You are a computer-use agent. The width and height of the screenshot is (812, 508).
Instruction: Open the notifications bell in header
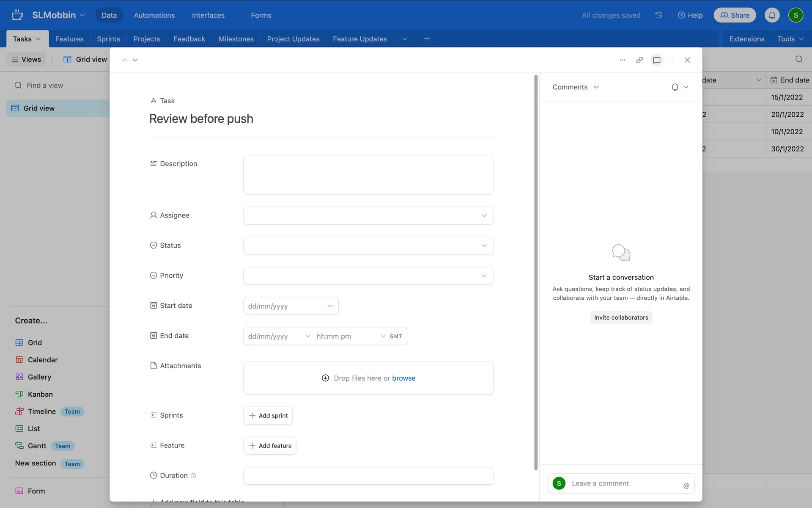point(772,15)
